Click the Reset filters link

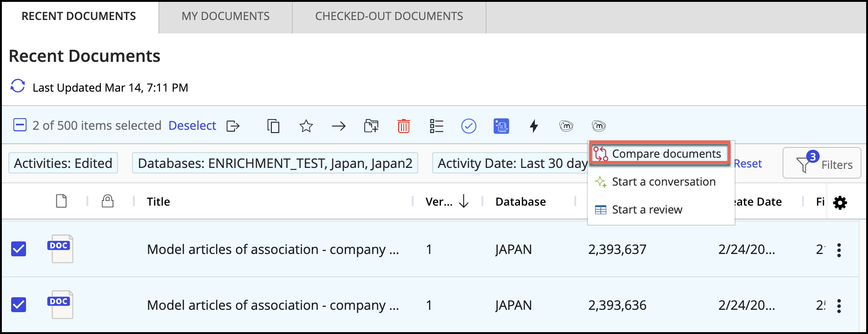click(x=748, y=164)
